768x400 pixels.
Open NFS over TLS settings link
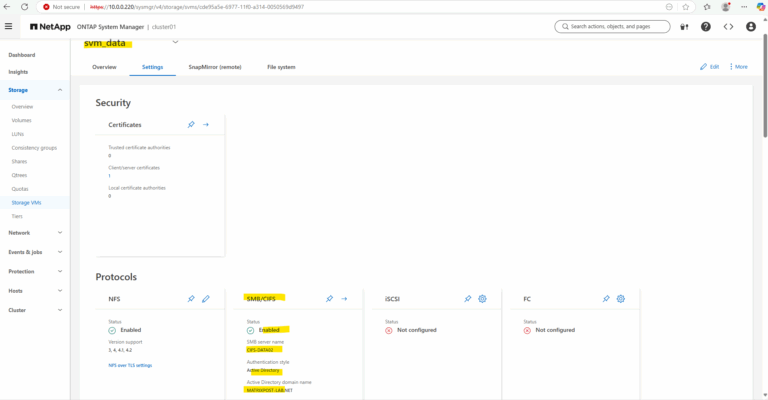(x=130, y=365)
